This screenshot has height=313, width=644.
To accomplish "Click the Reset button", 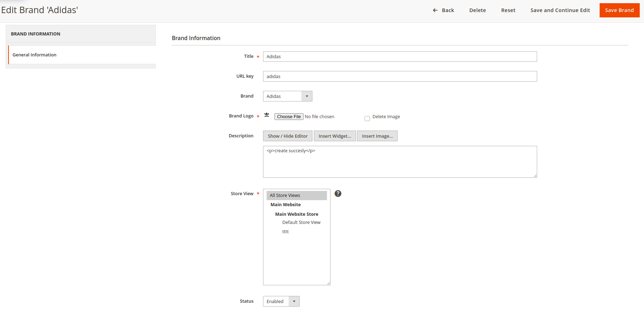I will (x=508, y=10).
